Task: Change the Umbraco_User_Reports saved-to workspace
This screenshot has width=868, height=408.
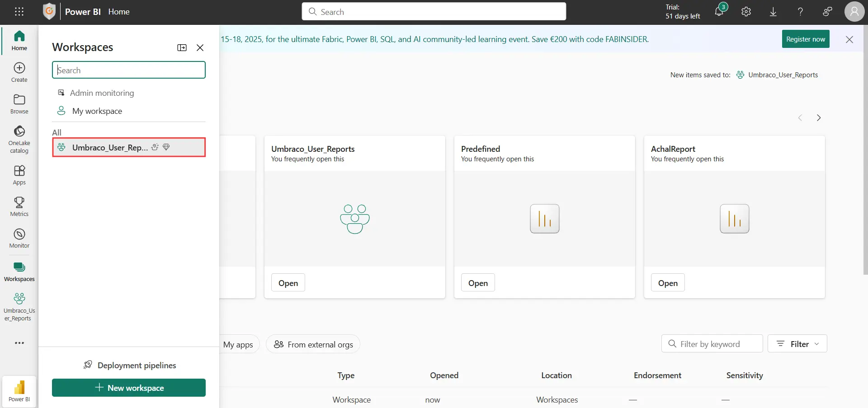Action: (777, 75)
